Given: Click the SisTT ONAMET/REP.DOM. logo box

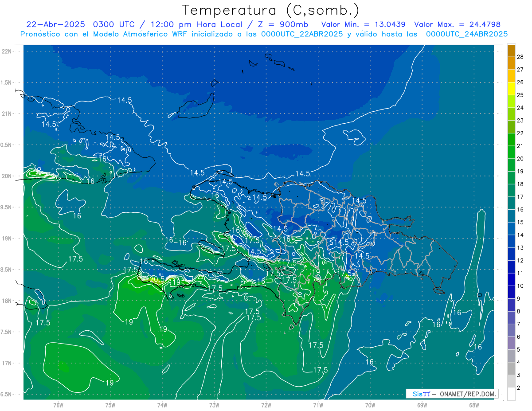Looking at the screenshot, I should 452,394.
